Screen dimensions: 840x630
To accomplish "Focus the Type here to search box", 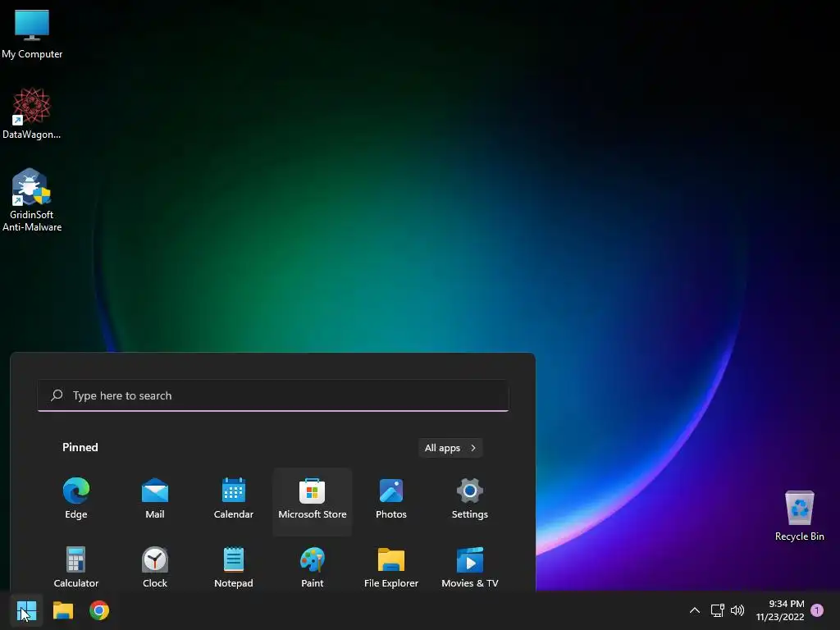I will [273, 395].
